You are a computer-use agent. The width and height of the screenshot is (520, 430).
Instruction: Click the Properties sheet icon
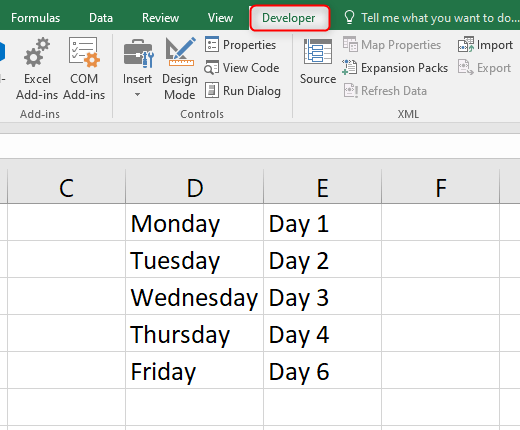pos(212,44)
